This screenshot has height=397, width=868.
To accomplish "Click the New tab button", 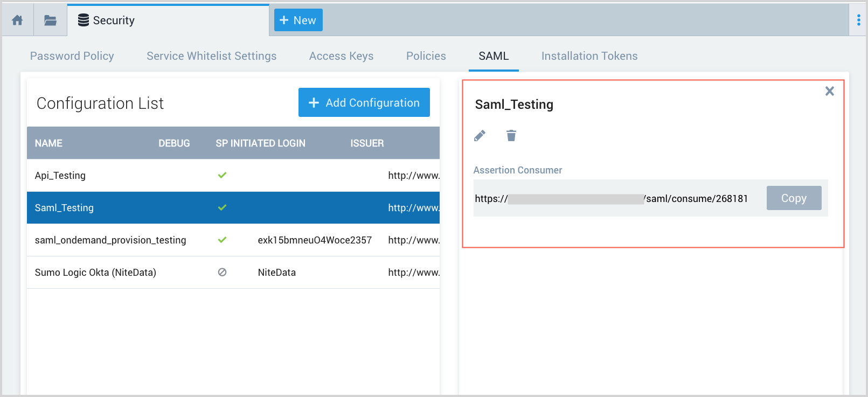I will coord(298,20).
